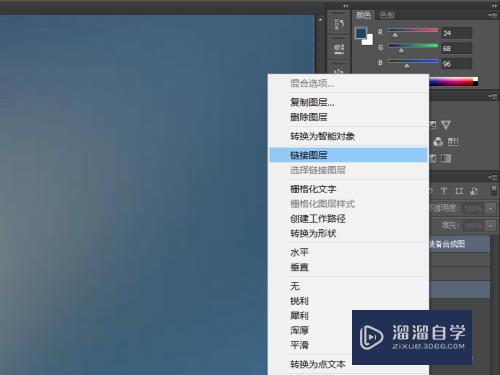Choose 链接图层 from context menu

point(348,155)
